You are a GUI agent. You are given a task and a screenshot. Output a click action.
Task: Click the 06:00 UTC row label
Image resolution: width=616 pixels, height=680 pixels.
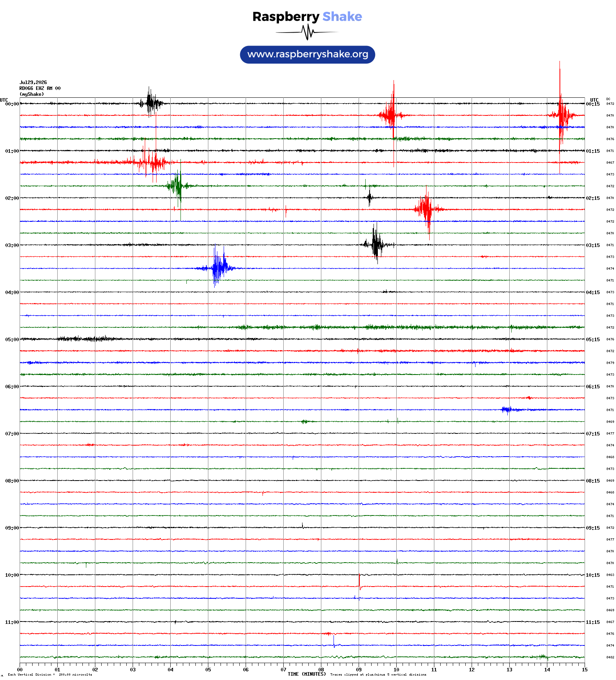tap(12, 387)
